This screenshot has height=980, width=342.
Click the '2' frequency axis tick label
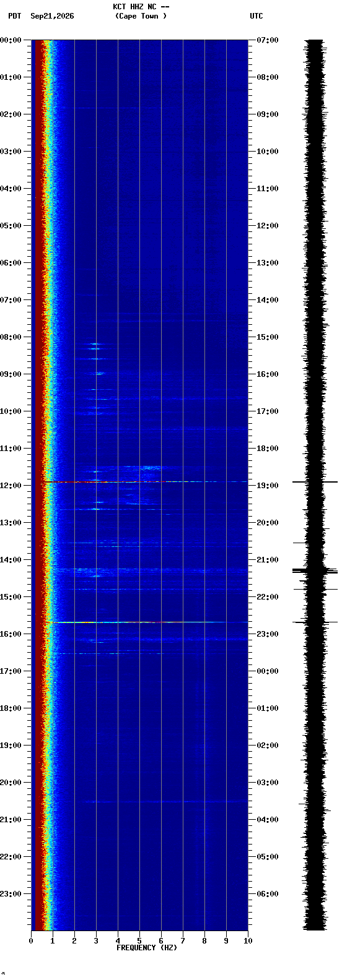(x=74, y=941)
